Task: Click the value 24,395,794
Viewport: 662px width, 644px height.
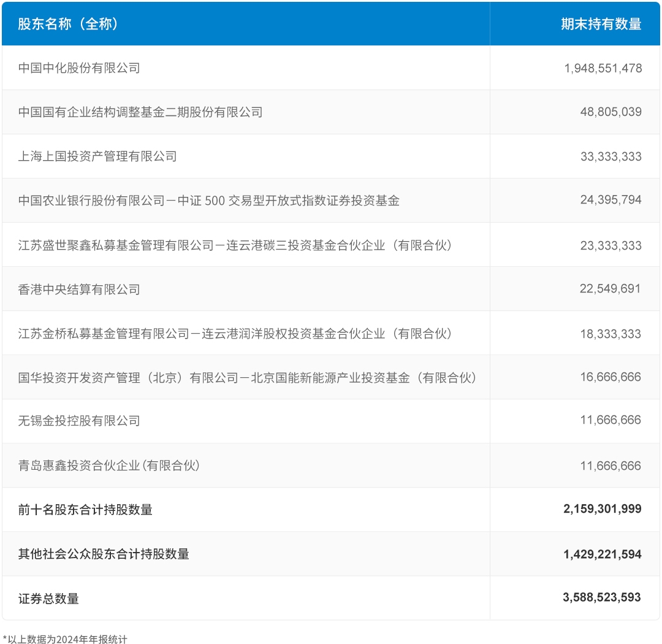Action: click(x=611, y=201)
